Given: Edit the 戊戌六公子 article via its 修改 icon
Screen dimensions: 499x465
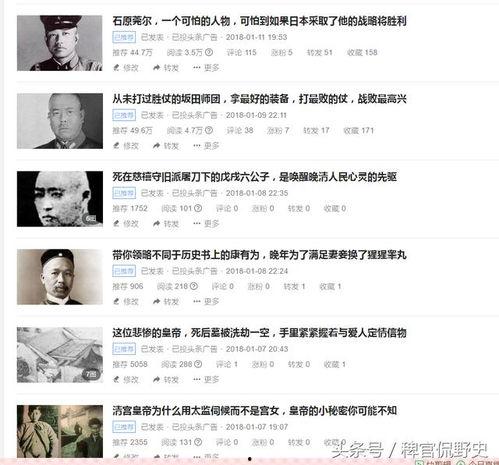Looking at the screenshot, I should pyautogui.click(x=116, y=224).
